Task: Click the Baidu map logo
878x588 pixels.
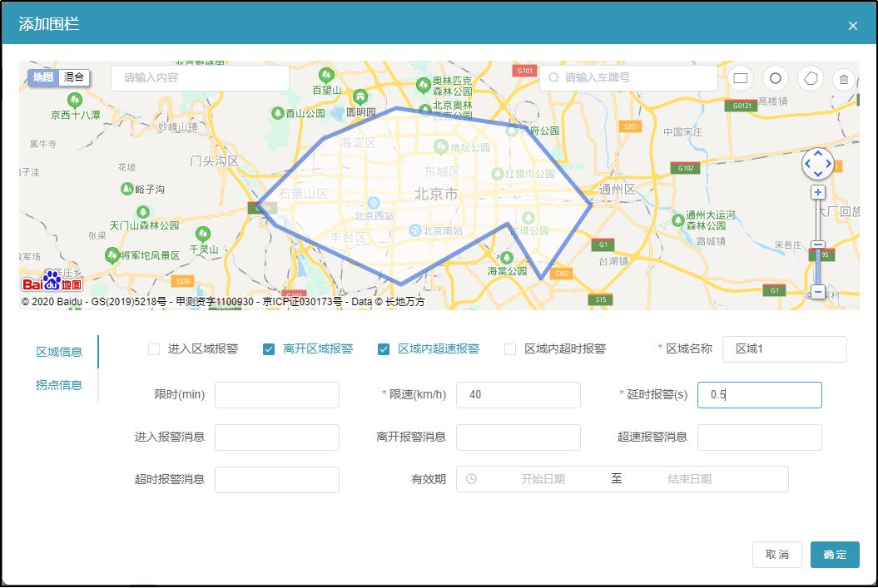Action: (x=52, y=281)
